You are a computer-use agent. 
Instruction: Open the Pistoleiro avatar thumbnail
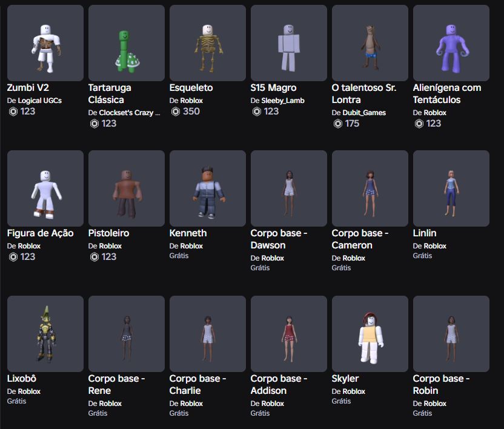(x=127, y=188)
